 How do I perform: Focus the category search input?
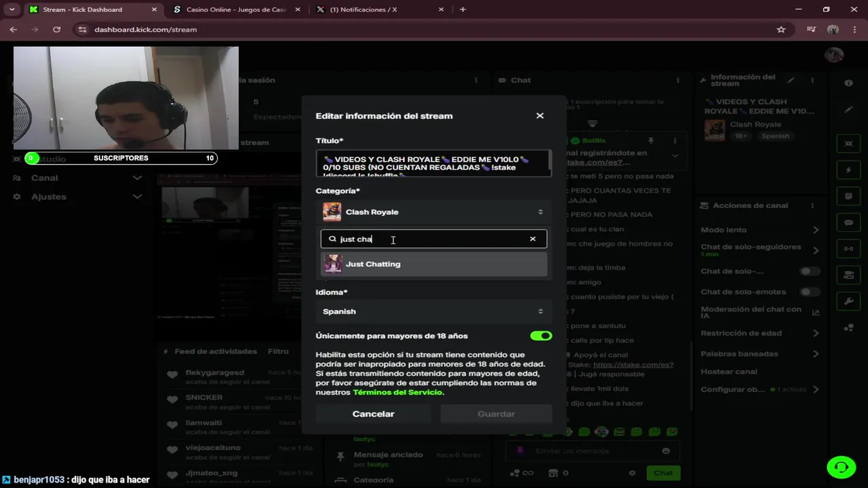[x=433, y=239]
